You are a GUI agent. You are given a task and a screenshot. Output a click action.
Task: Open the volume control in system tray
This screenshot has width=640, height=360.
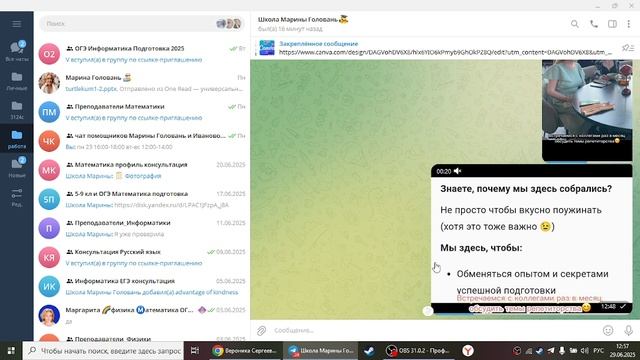585,351
